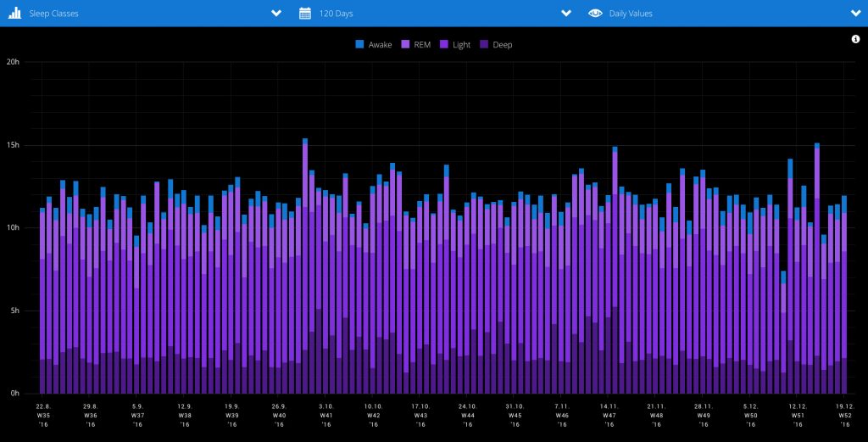The height and width of the screenshot is (442, 868).
Task: Click the 12.9. W38 date label
Action: point(184,416)
